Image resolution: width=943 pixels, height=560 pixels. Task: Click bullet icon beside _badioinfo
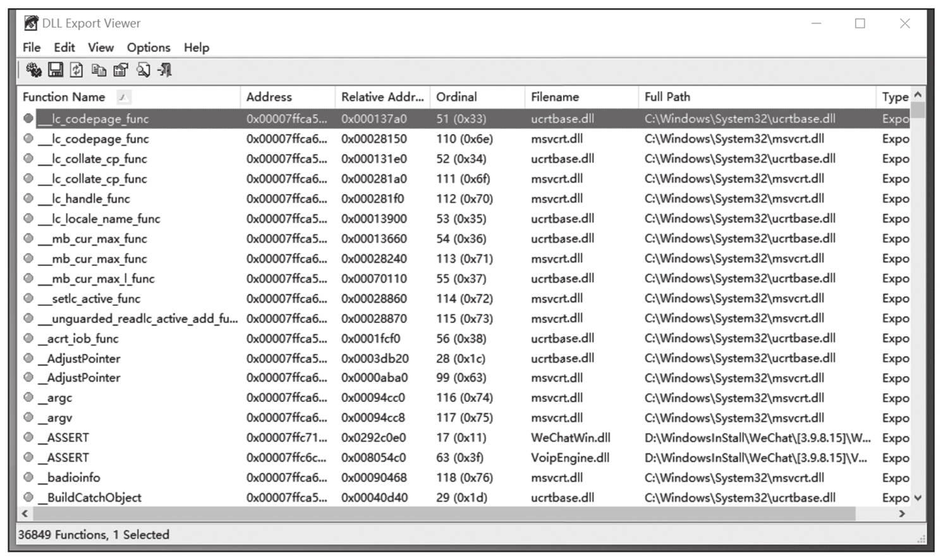[28, 477]
